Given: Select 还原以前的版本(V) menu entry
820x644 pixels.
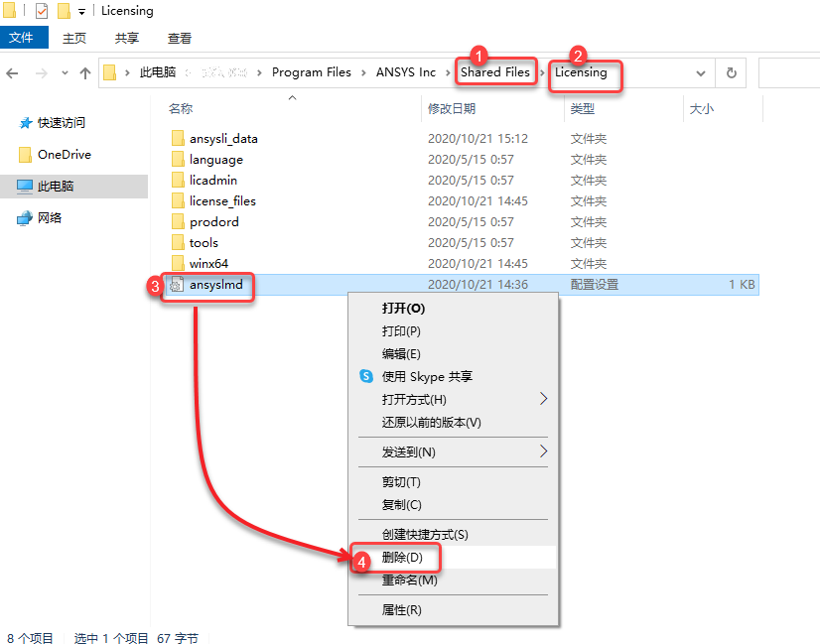Looking at the screenshot, I should 453,422.
